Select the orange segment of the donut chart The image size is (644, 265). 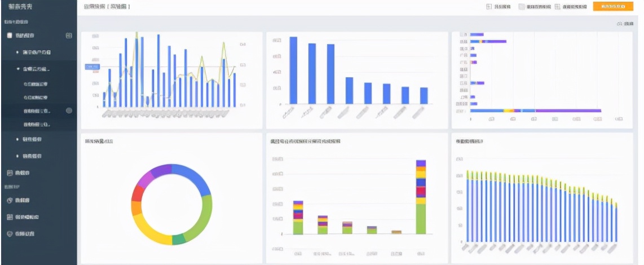coord(136,208)
